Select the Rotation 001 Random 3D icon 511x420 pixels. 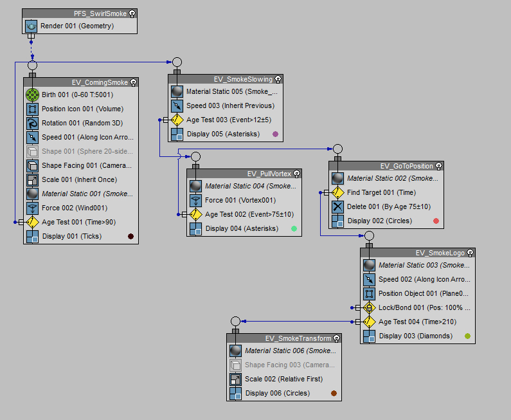(33, 123)
